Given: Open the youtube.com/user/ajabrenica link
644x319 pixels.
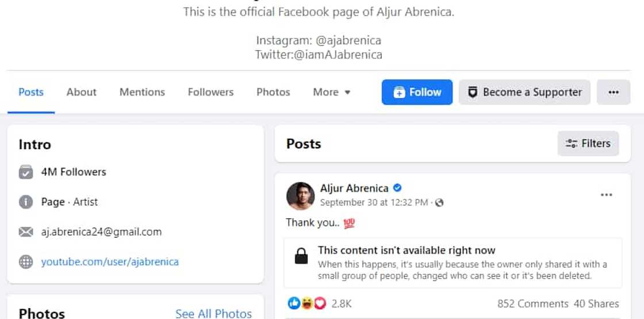Looking at the screenshot, I should (x=110, y=262).
